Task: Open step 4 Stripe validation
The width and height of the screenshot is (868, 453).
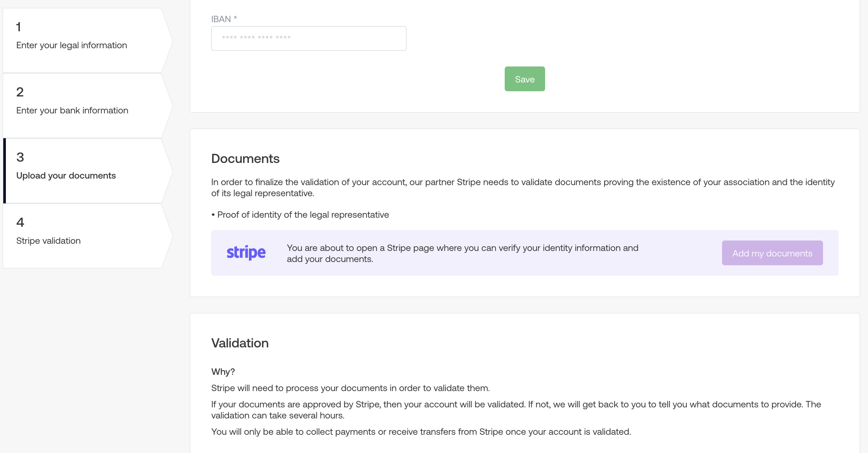Action: (x=49, y=241)
